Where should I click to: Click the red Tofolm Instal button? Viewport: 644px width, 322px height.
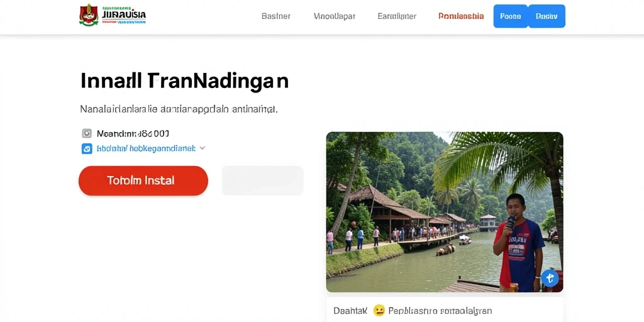click(x=143, y=180)
